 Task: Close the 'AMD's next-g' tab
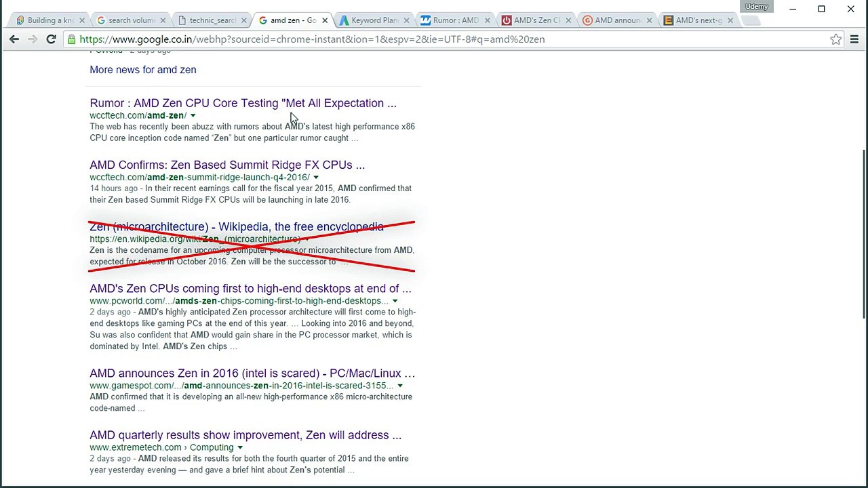[730, 20]
